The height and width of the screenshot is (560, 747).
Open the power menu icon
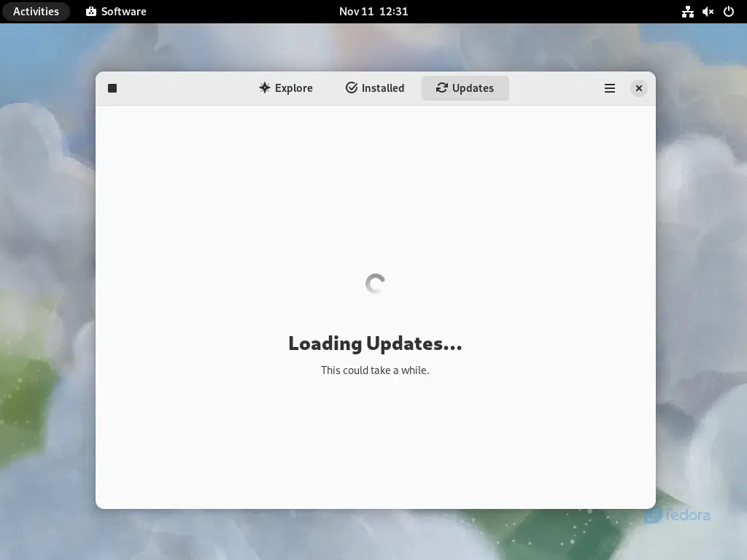(x=729, y=12)
